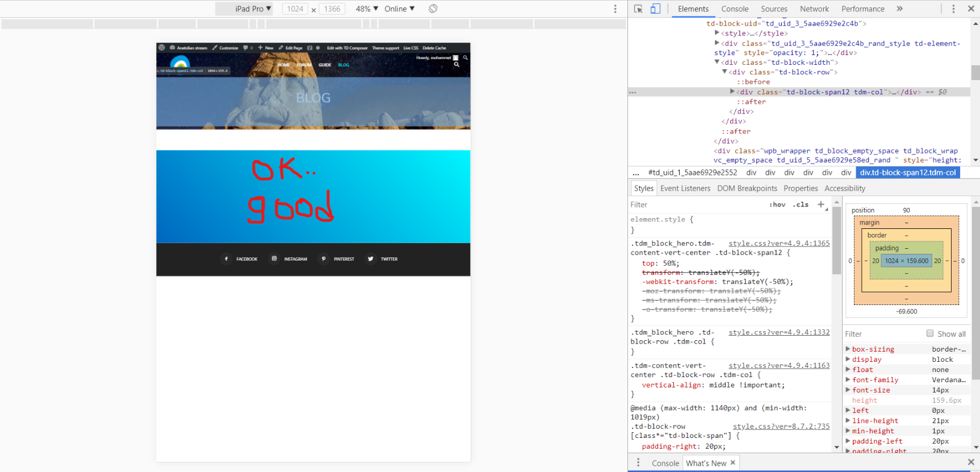Open style.css?ver=8.7.2:735 source link
Viewport: 980px width, 472px height.
(781, 427)
